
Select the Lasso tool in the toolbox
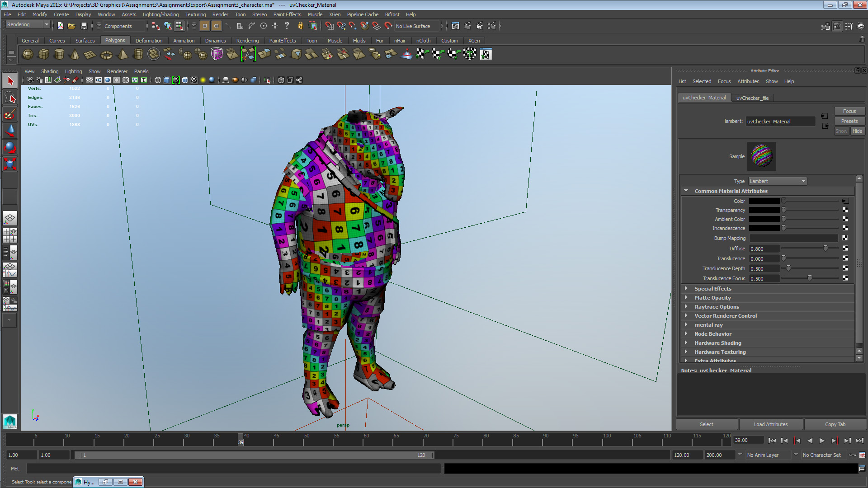pyautogui.click(x=9, y=97)
